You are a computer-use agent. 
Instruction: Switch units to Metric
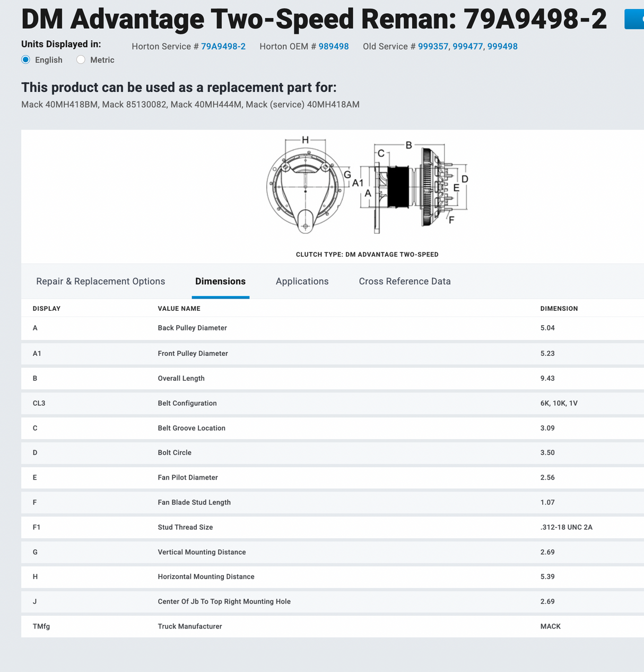pyautogui.click(x=81, y=60)
